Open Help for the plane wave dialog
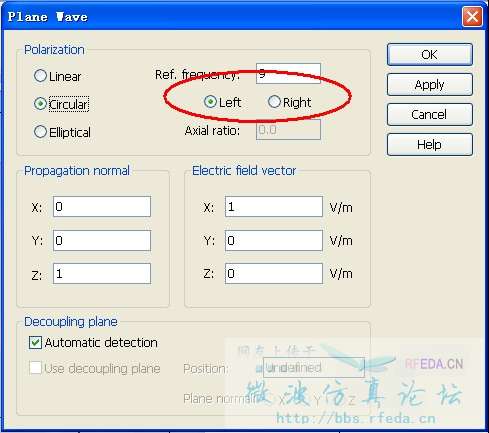The height and width of the screenshot is (433, 489). pos(430,144)
